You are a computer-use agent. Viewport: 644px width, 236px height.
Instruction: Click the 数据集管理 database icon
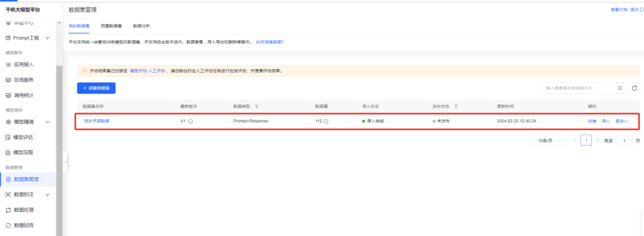[x=8, y=179]
